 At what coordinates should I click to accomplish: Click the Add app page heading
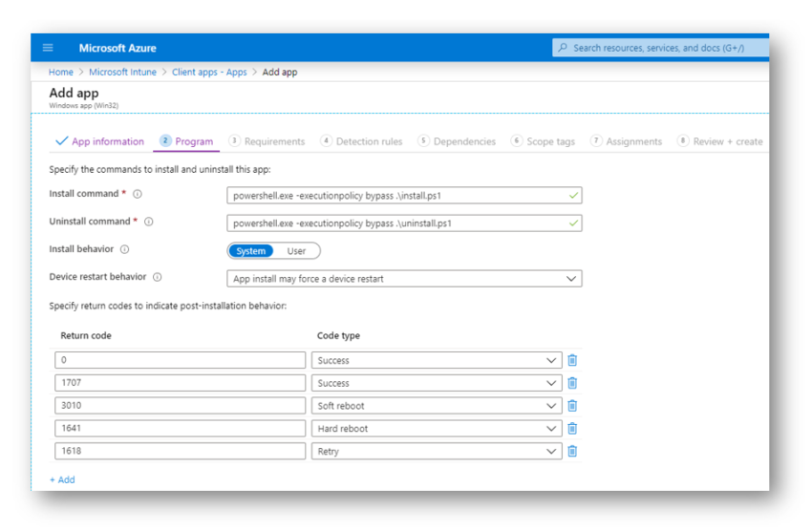click(74, 94)
